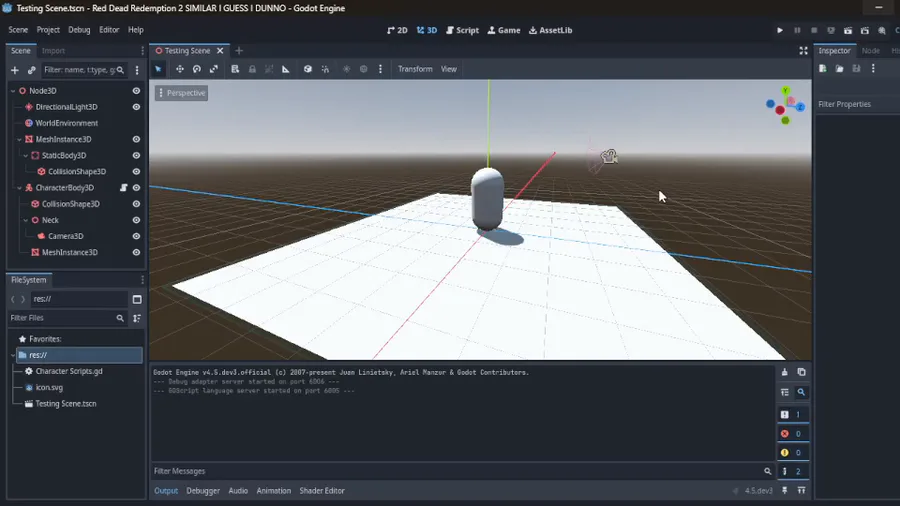The height and width of the screenshot is (506, 900).
Task: Create a new resource in Inspector
Action: (823, 69)
